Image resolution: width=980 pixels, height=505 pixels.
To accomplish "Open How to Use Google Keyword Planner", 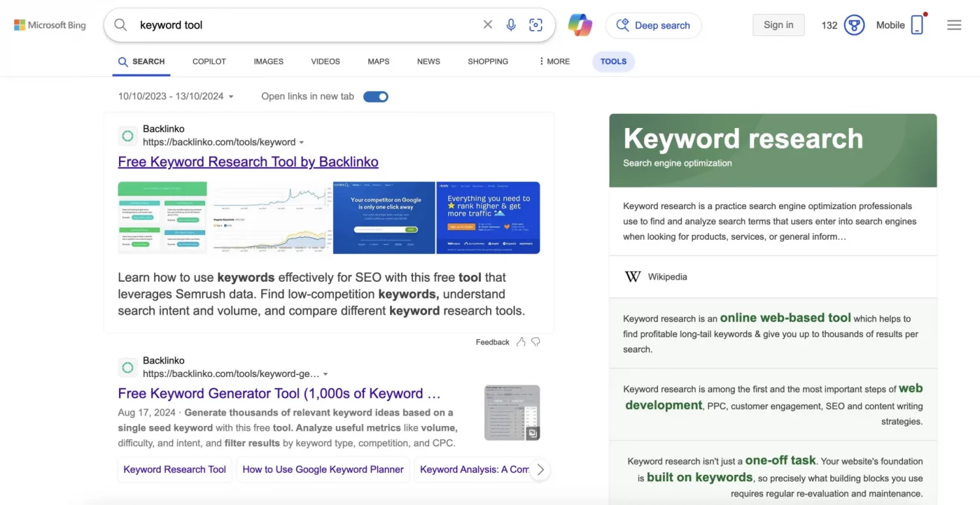I will (x=323, y=469).
